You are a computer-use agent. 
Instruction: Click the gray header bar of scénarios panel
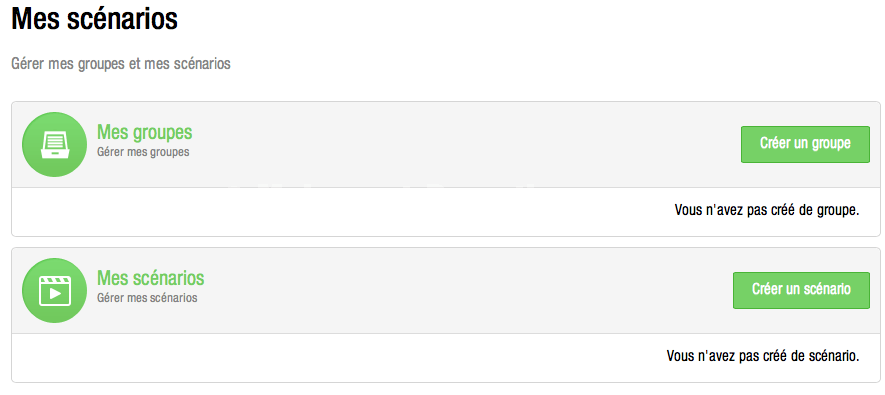(446, 291)
